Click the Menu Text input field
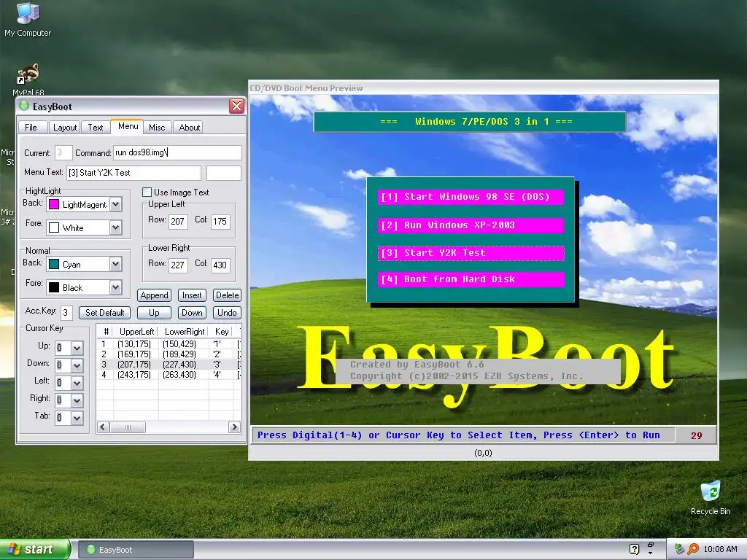Image resolution: width=747 pixels, height=560 pixels. (x=134, y=173)
